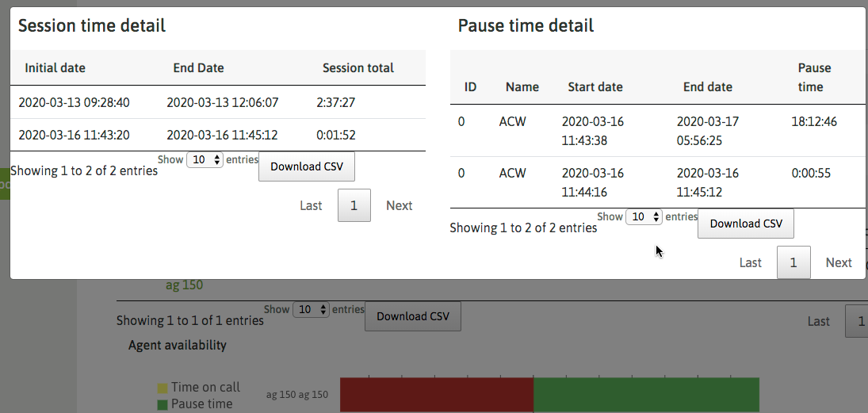Click the dark red availability bar segment
The width and height of the screenshot is (868, 413).
(436, 395)
